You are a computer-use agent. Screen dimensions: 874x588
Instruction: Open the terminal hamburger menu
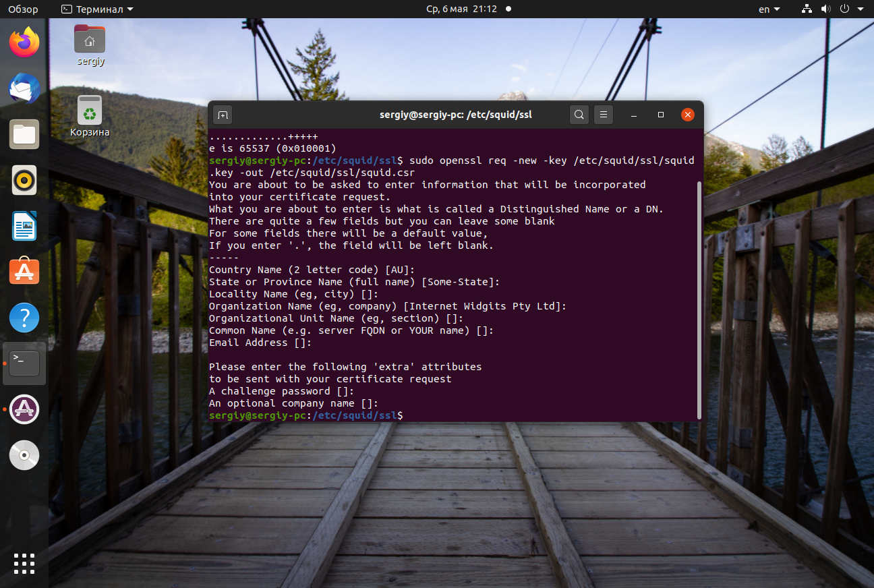[x=604, y=115]
